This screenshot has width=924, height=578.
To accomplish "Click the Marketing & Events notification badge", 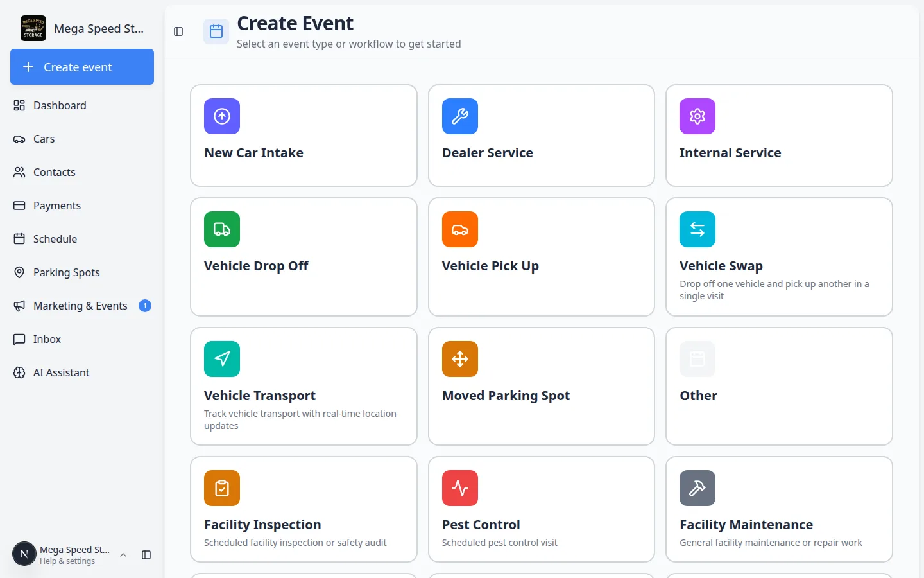I will pos(145,306).
